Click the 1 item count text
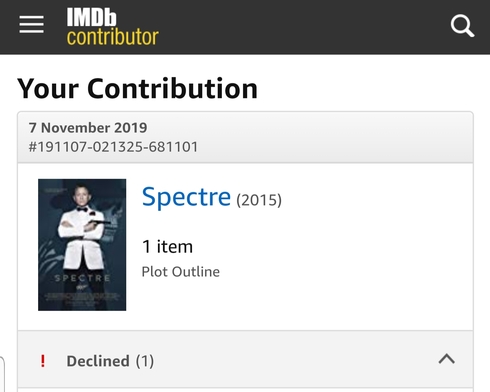Screen dimensions: 490x392 167,247
